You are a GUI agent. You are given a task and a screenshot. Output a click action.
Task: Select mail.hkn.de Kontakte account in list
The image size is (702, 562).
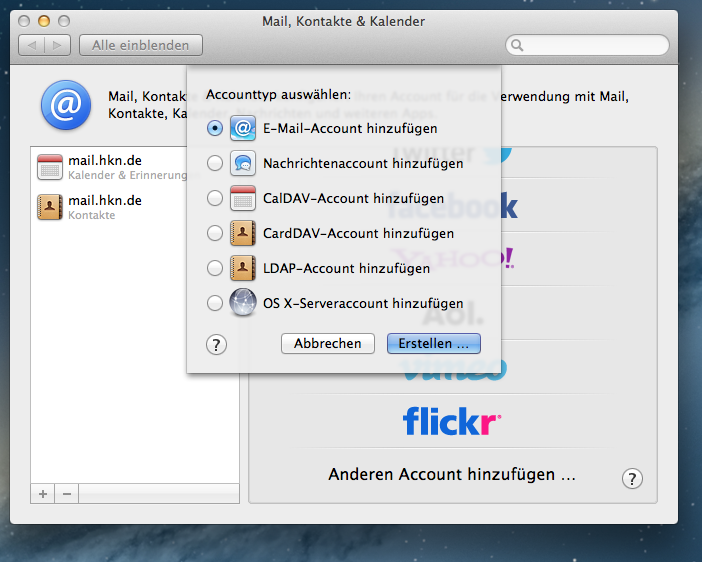tap(104, 207)
